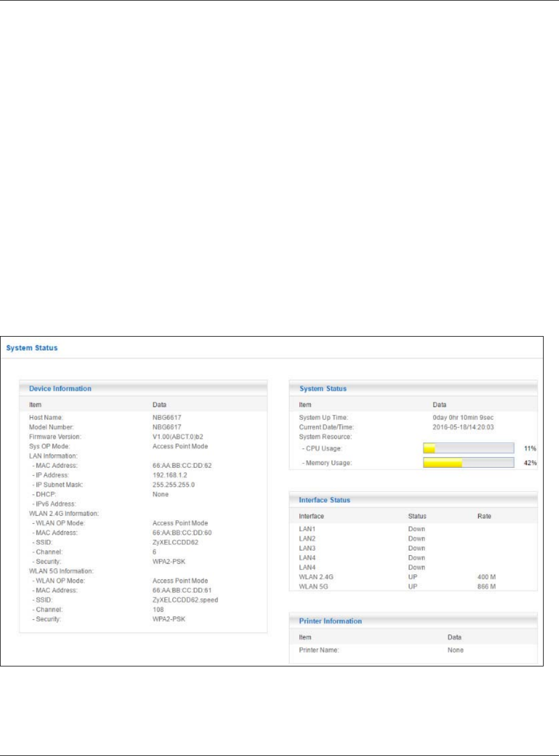Click the DHCP value None
Viewport: 559px width, 756px height.
tap(160, 495)
